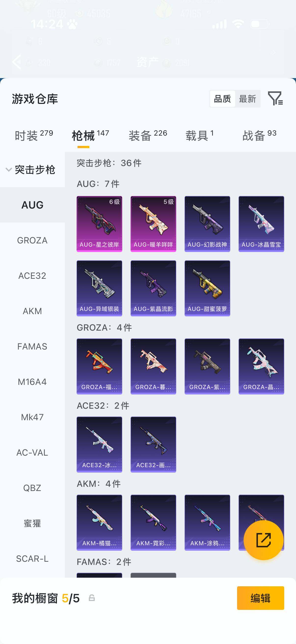Select SCAR-L in the side list
Screen dimensions: 296x644
click(32, 559)
